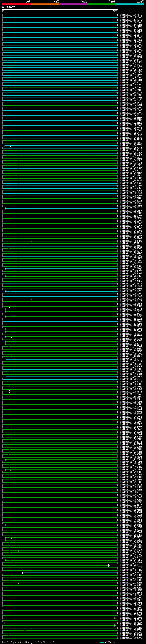Select the orange ~40% legend color bar
Image resolution: width=146 pixels, height=644 pixels.
coord(44,4)
